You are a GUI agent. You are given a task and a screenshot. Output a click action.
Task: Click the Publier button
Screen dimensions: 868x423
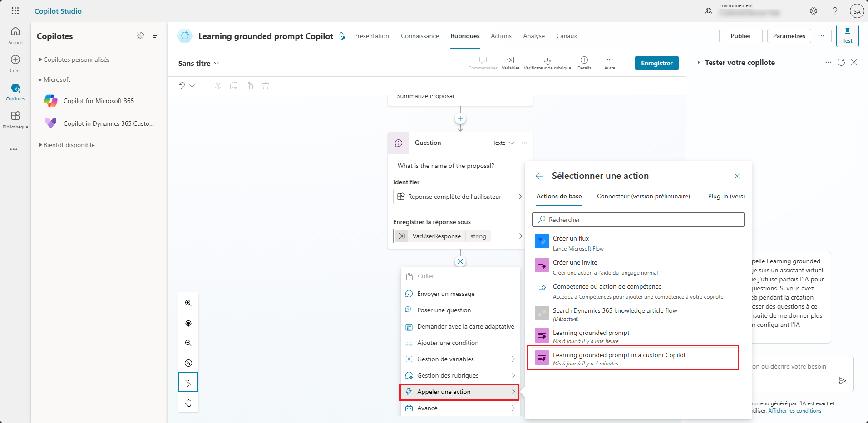click(x=741, y=36)
